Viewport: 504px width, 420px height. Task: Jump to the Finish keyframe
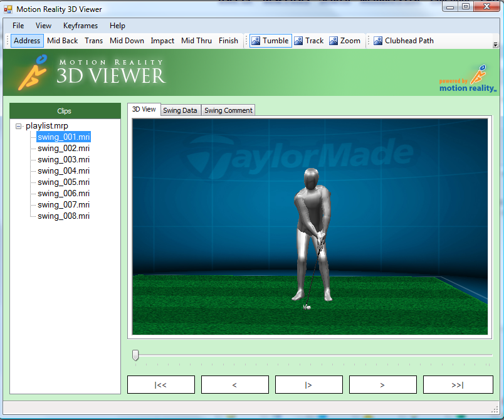point(229,41)
